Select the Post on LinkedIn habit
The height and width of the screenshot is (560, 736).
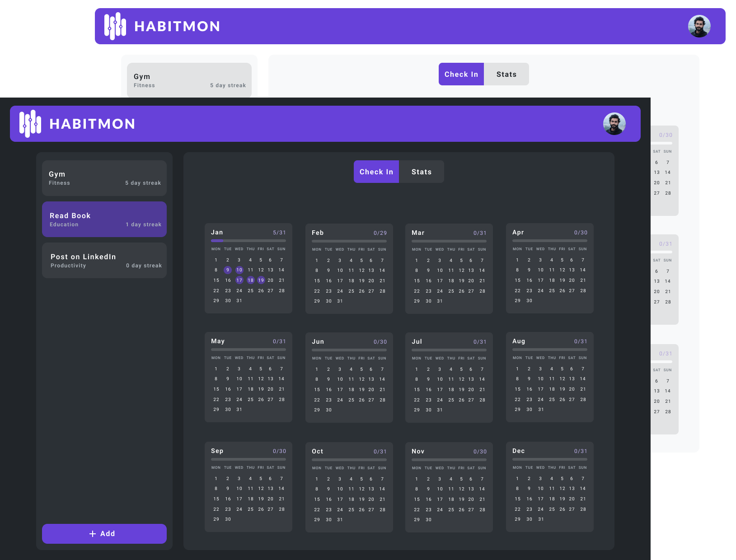pos(104,260)
